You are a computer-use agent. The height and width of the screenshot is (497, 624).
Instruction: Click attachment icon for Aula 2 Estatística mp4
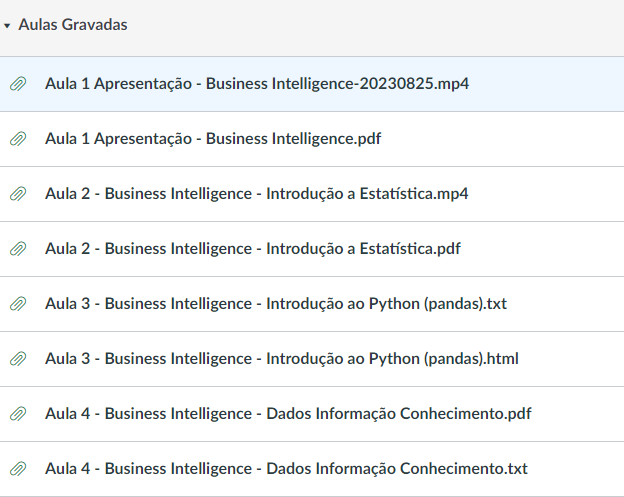click(18, 194)
